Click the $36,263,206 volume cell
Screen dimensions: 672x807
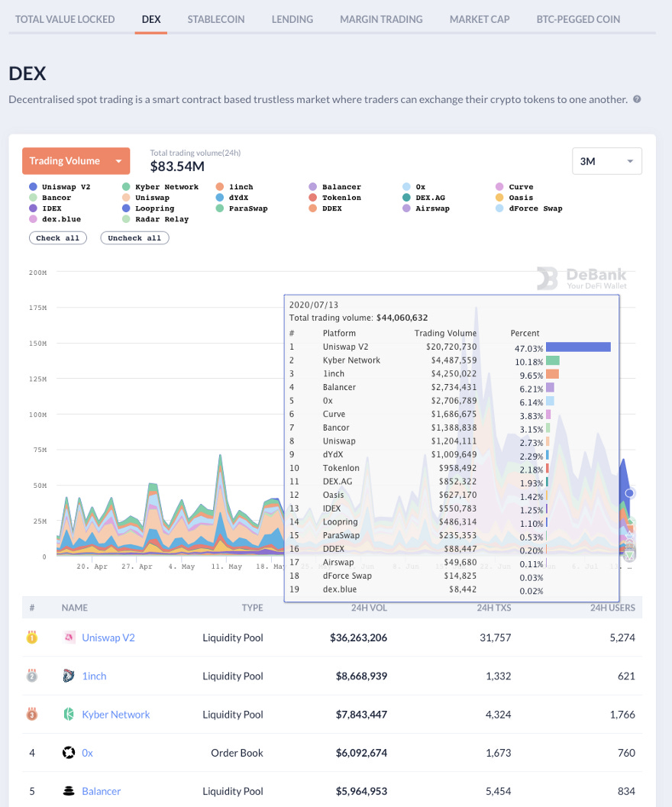[x=358, y=638]
